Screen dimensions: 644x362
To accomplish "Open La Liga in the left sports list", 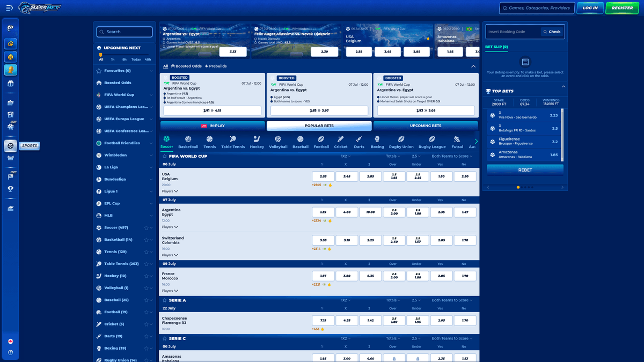I will [x=125, y=167].
